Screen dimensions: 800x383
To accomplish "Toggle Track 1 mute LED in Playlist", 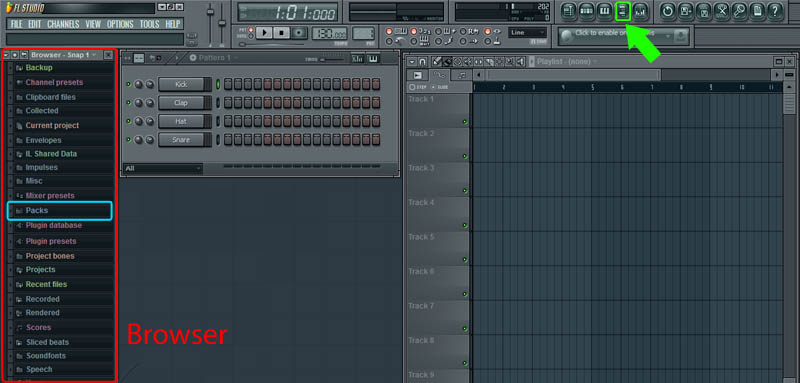I will (464, 122).
